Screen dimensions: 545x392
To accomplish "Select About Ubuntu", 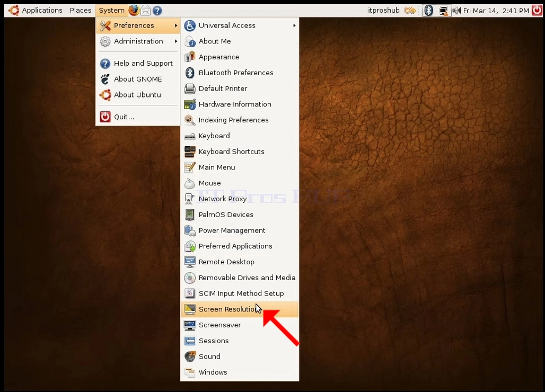I will 138,95.
